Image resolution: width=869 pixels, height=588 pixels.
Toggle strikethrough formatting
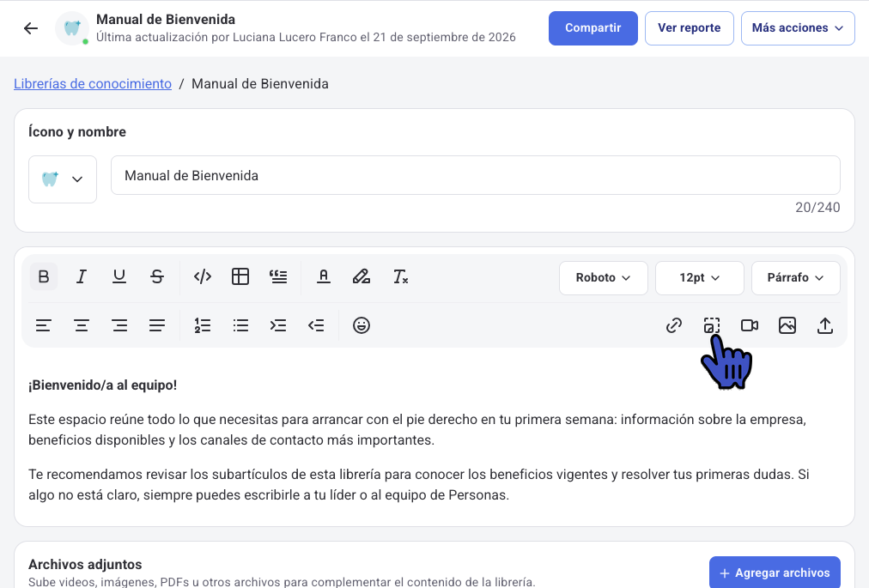point(157,276)
